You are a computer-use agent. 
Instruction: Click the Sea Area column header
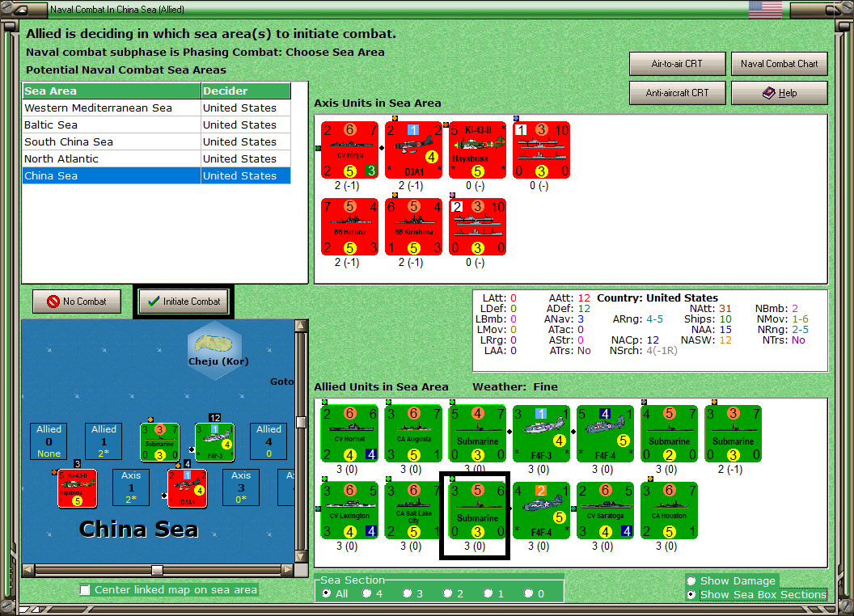pyautogui.click(x=112, y=91)
